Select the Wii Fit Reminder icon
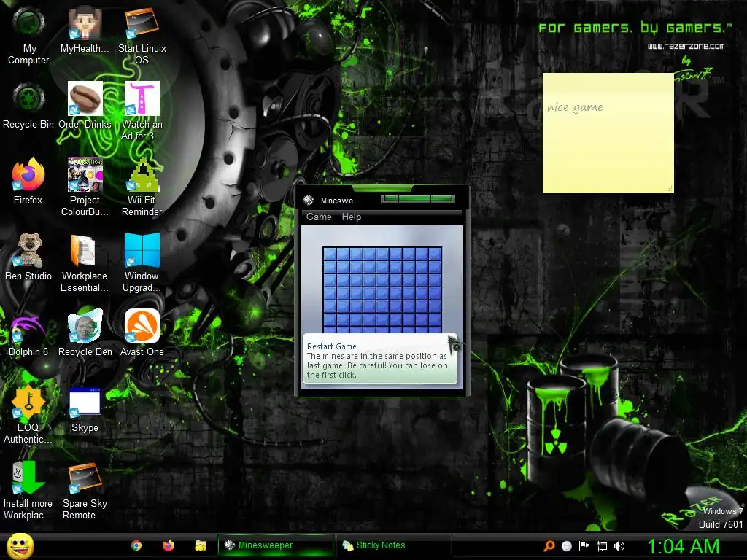Screen dimensions: 747x560 [142, 175]
